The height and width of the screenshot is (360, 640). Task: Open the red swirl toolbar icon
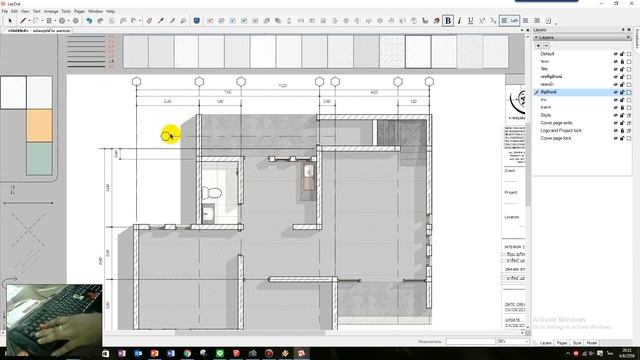coord(436,20)
